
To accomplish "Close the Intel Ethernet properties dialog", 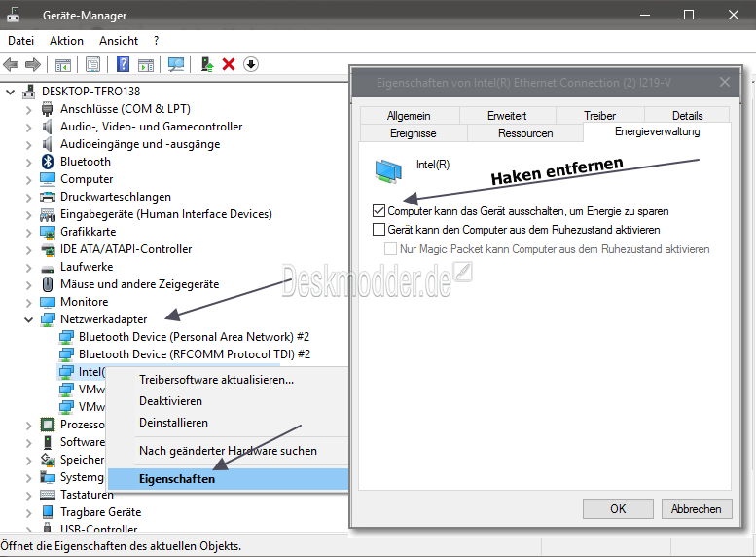I will 725,82.
